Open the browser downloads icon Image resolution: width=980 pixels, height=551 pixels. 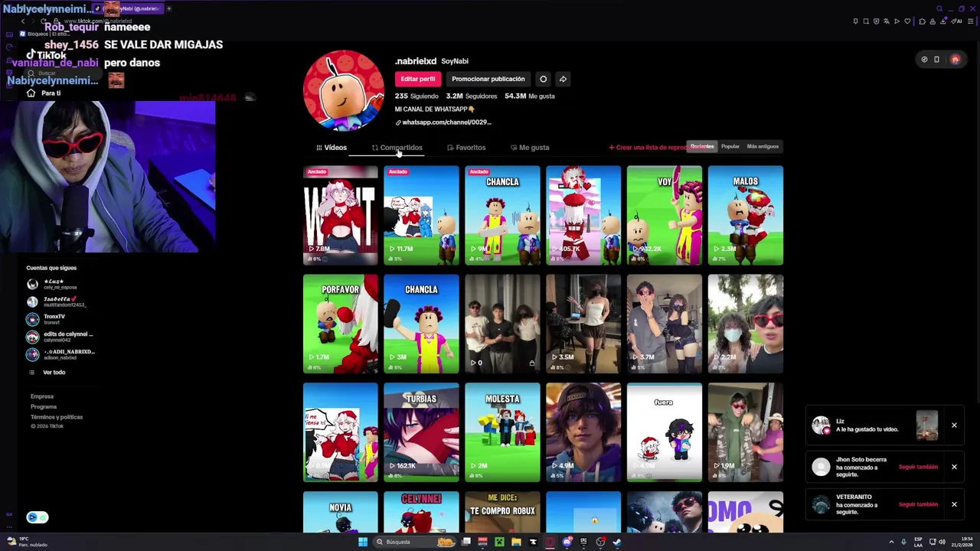click(x=942, y=21)
